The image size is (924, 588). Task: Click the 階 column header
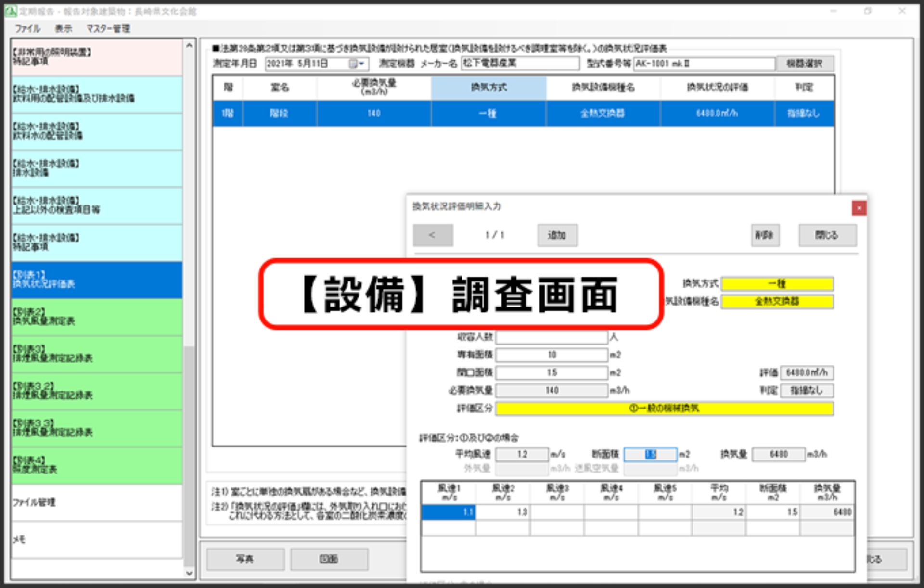228,88
